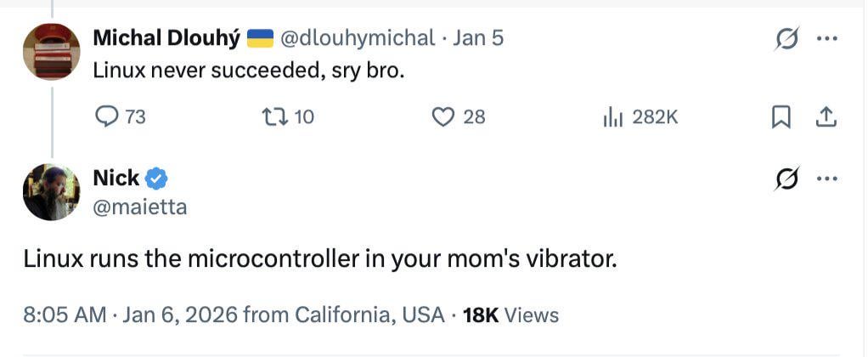Open the Jan 5 tweet permalink
Viewport: 868px width, 357px height.
pos(480,38)
